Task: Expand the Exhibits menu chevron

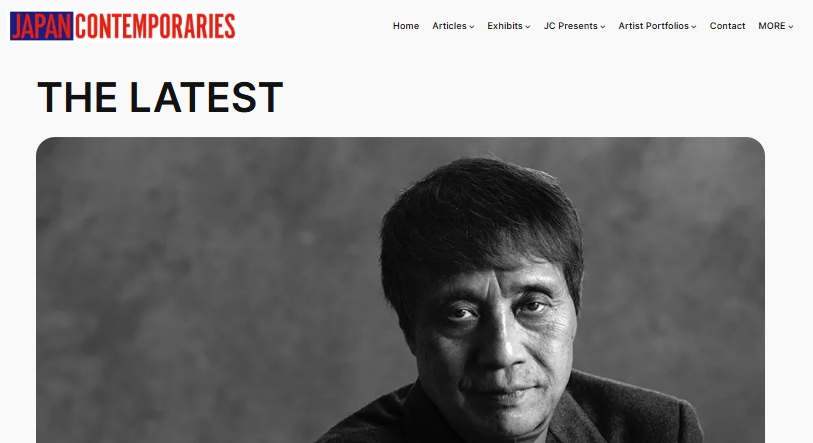Action: 528,26
